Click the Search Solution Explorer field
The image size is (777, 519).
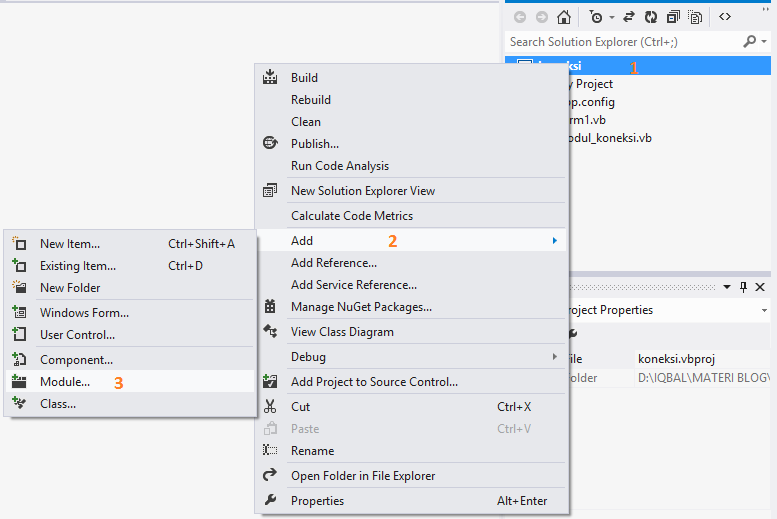click(622, 42)
